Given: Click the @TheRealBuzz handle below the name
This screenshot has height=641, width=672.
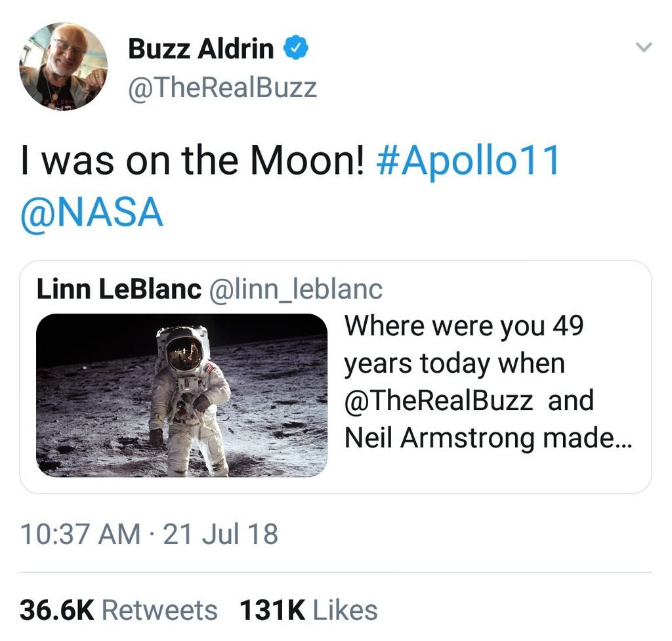Looking at the screenshot, I should pos(222,87).
